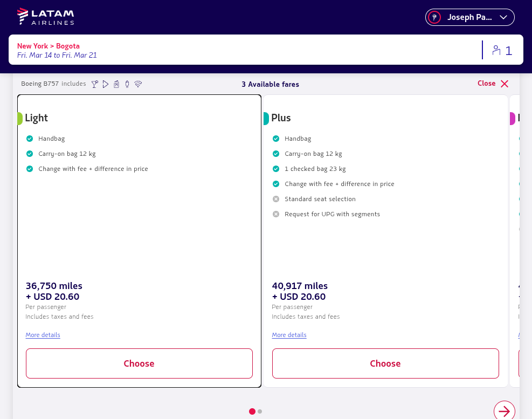
Task: Click the Wi-Fi amenity icon
Action: click(138, 84)
